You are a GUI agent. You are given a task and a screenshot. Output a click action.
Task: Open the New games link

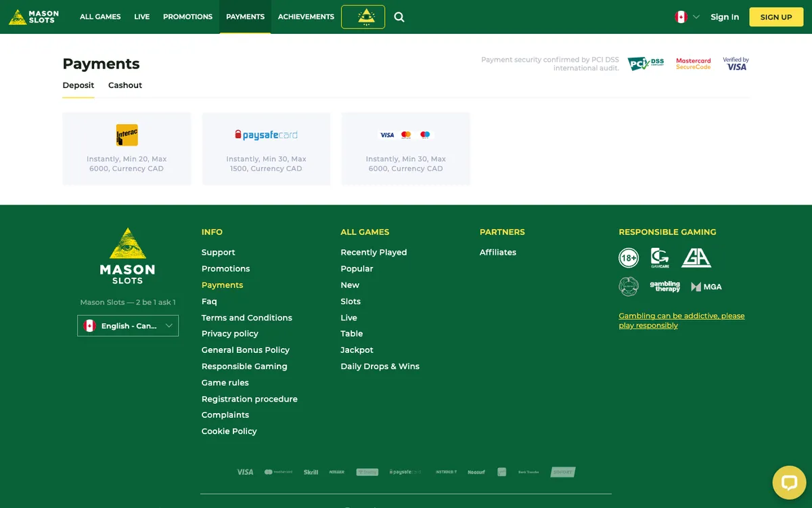350,285
